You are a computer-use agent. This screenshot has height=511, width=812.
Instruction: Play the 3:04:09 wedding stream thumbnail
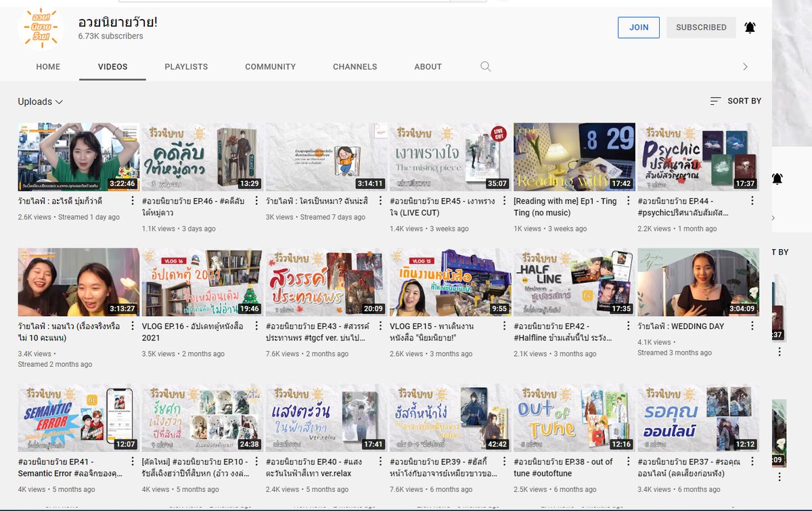point(698,282)
